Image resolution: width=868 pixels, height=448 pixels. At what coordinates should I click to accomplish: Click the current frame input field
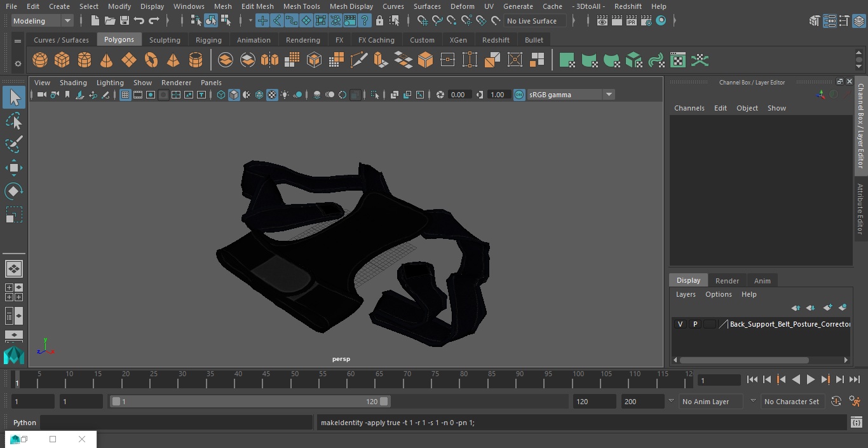719,380
